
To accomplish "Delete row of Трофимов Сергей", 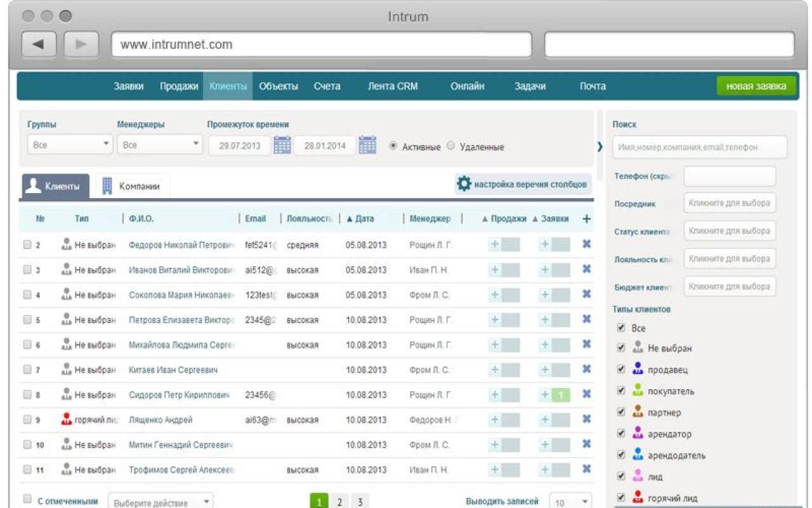I will (587, 469).
